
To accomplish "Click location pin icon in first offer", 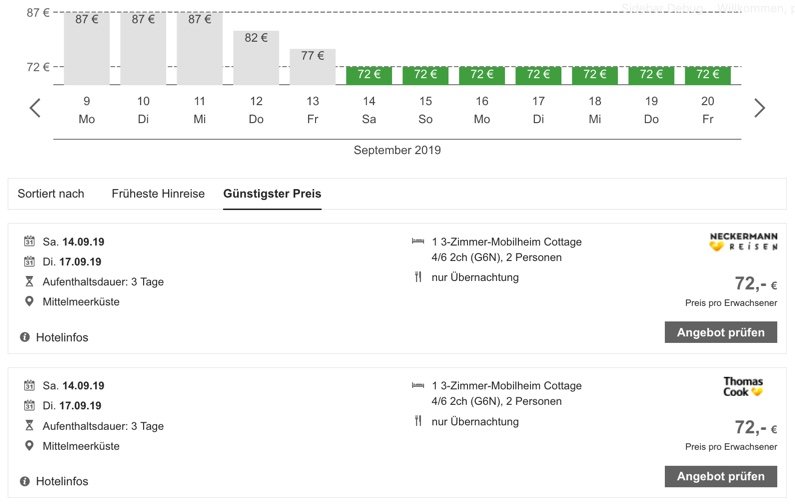I will [x=29, y=301].
